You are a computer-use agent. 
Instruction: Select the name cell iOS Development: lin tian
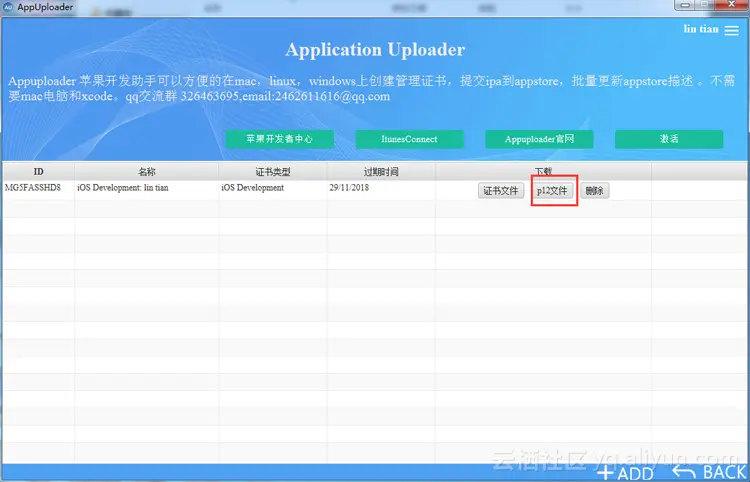(146, 190)
